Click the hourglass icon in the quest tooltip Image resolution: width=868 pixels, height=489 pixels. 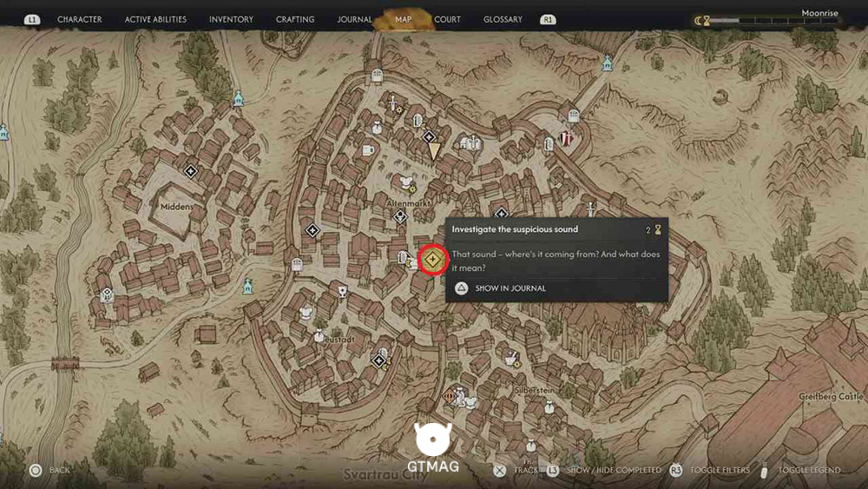click(x=658, y=229)
